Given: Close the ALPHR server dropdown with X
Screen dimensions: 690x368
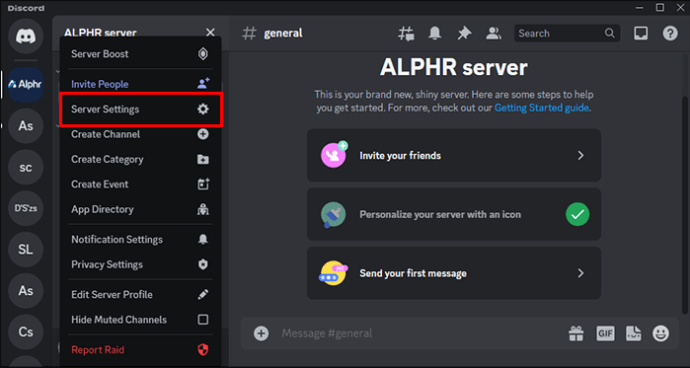Looking at the screenshot, I should pos(210,33).
